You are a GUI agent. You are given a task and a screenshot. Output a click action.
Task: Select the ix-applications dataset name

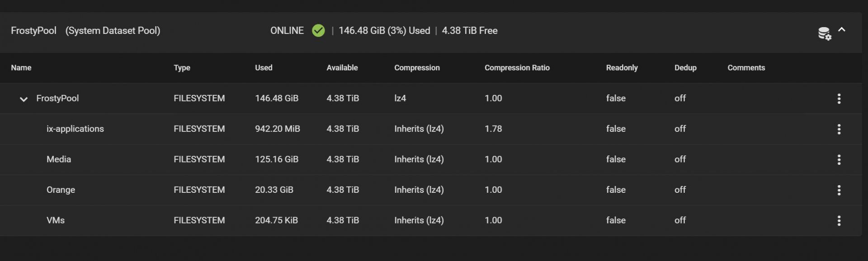click(75, 129)
